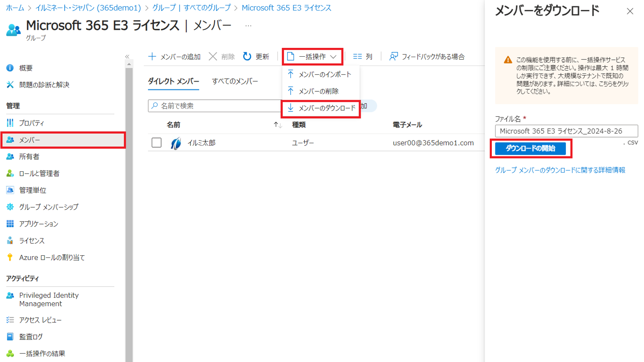Switch to ダイレクト メンバー tab
Image resolution: width=644 pixels, height=362 pixels.
pos(173,81)
